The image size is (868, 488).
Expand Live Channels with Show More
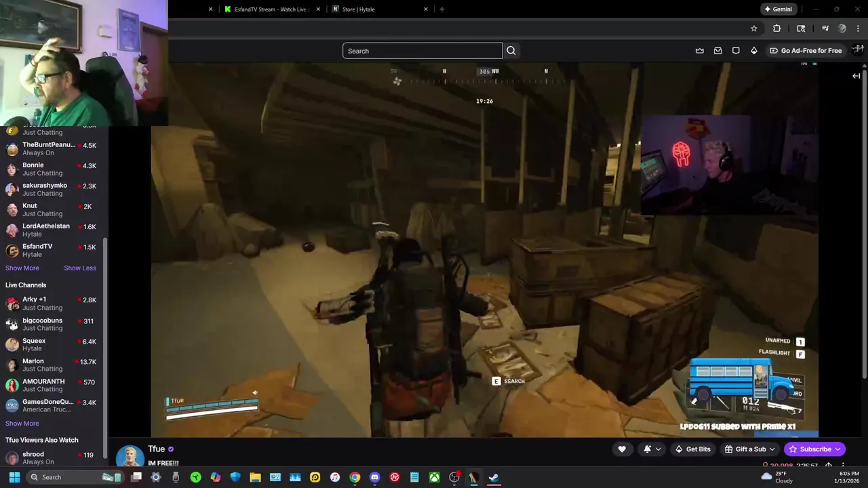22,424
